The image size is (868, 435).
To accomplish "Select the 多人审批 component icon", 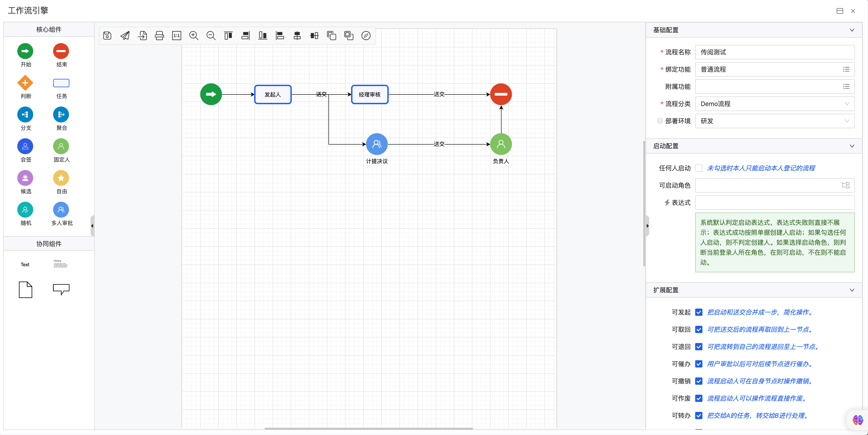I will pos(61,210).
